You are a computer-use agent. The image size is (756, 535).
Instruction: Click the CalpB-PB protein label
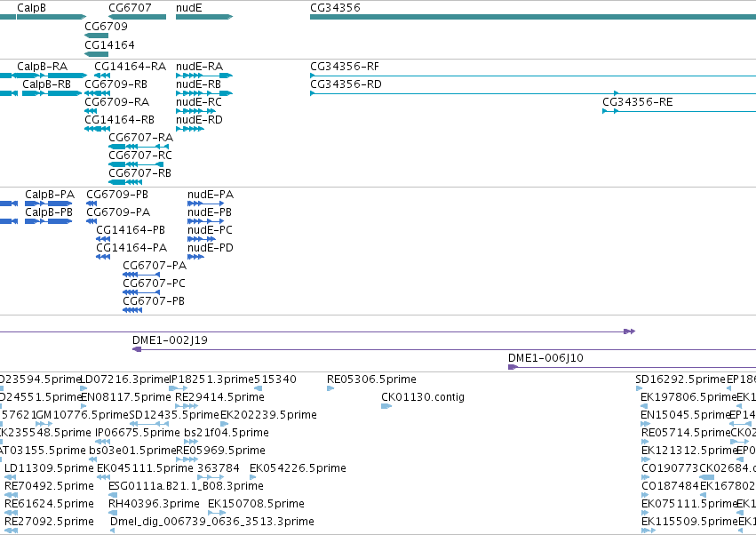coord(49,212)
